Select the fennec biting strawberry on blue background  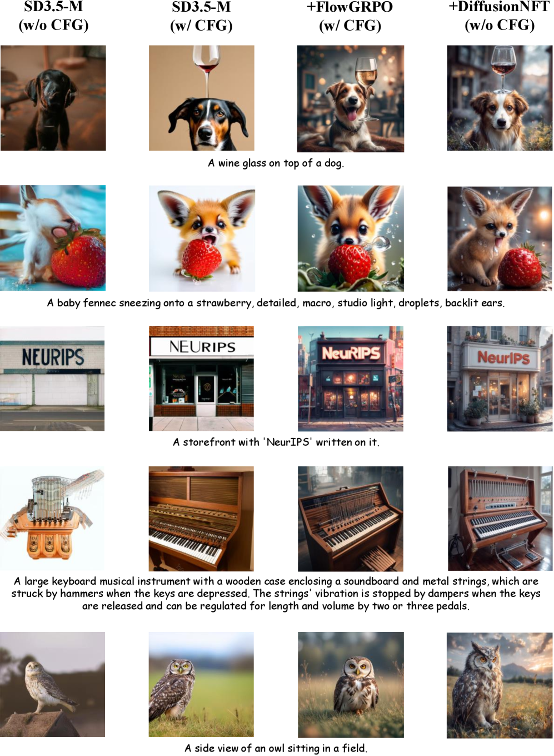pyautogui.click(x=53, y=238)
